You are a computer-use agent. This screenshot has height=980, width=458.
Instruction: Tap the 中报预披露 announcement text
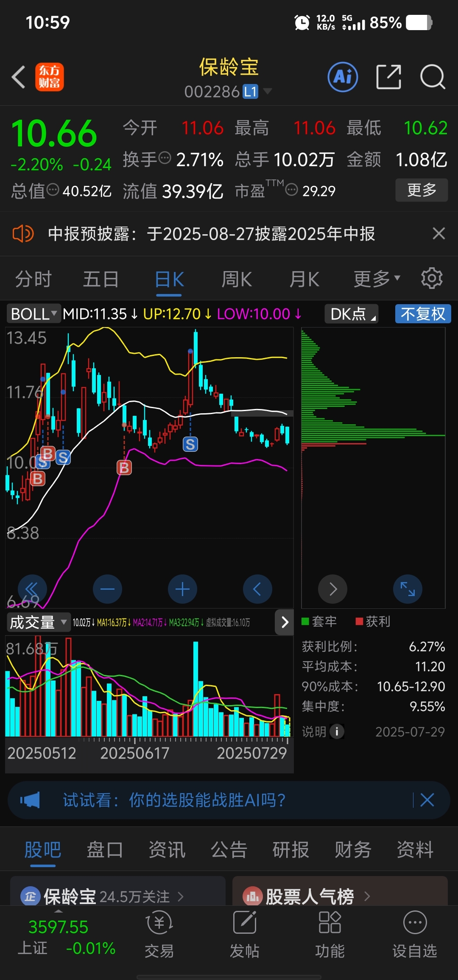(x=212, y=234)
